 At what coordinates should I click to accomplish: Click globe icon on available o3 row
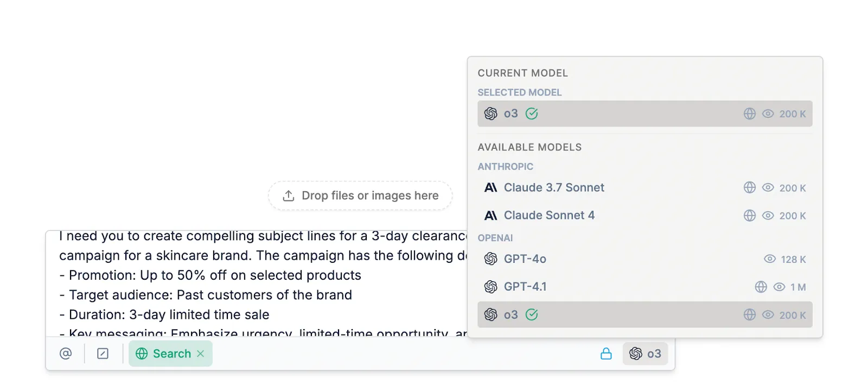(x=750, y=314)
